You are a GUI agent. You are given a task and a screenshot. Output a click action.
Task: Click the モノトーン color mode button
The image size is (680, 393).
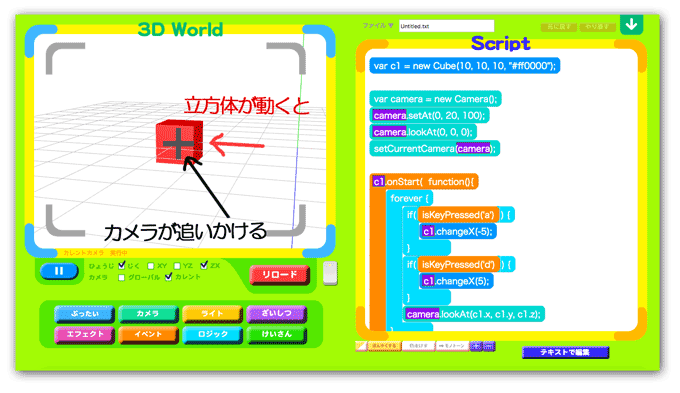(x=452, y=346)
